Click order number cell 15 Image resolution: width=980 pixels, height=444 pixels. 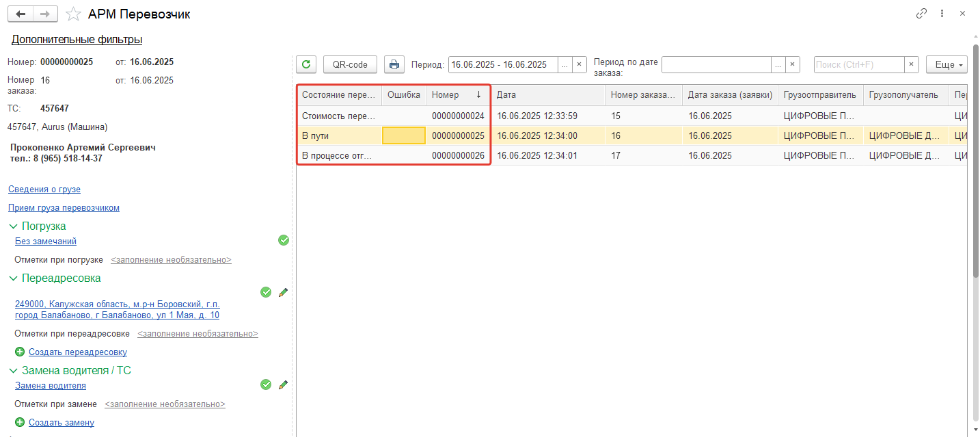coord(644,116)
